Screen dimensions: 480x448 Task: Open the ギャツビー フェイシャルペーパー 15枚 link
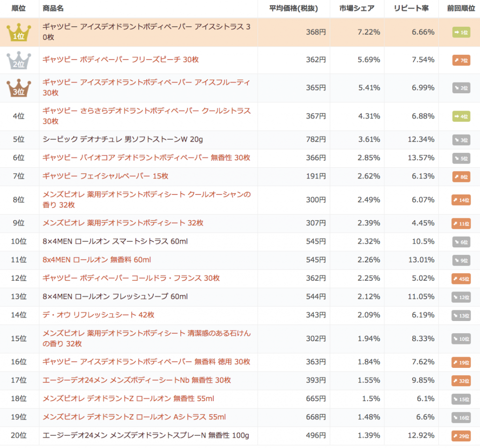click(105, 176)
